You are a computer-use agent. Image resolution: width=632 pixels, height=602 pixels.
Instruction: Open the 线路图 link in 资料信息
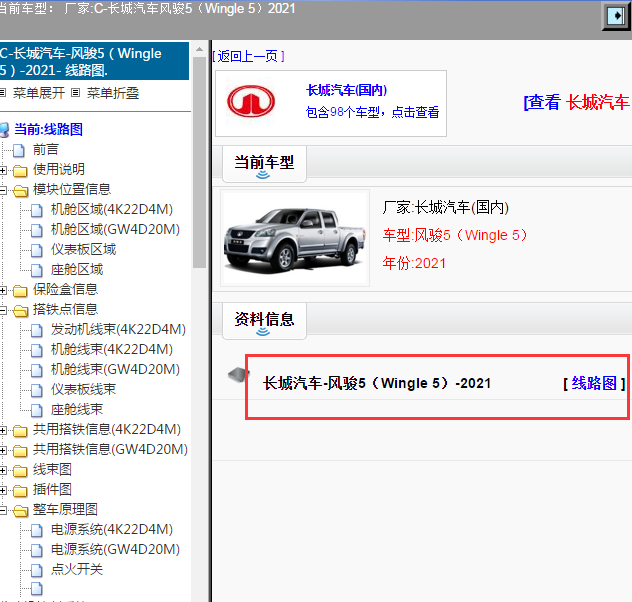[x=594, y=383]
